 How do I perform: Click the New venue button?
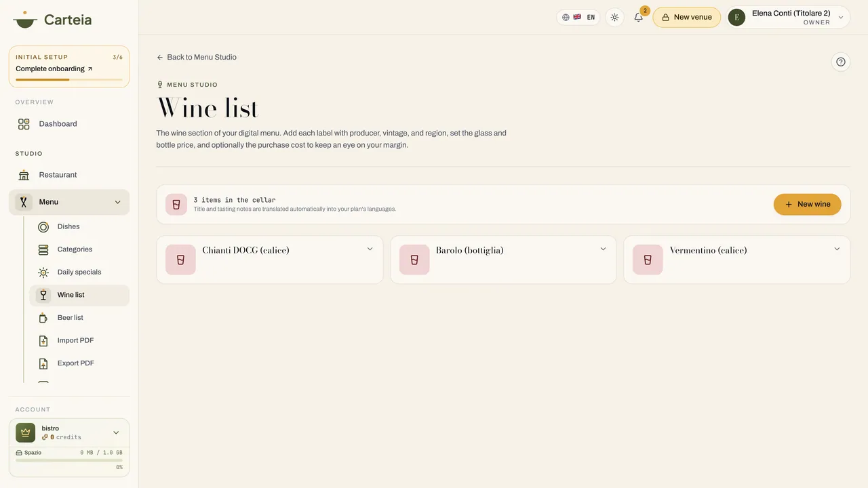coord(686,18)
